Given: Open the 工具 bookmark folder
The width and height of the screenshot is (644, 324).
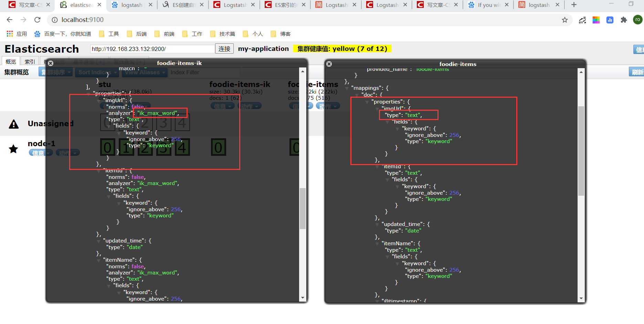Looking at the screenshot, I should pyautogui.click(x=109, y=34).
